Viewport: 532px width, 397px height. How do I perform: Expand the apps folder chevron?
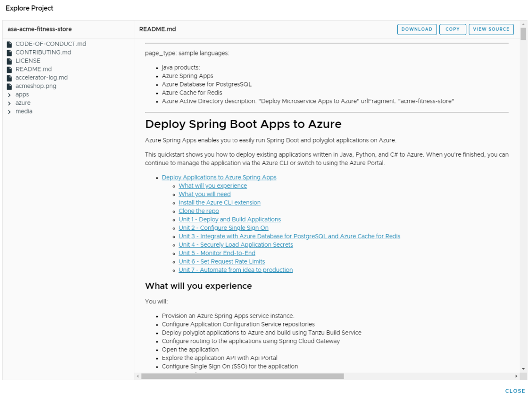(9, 95)
